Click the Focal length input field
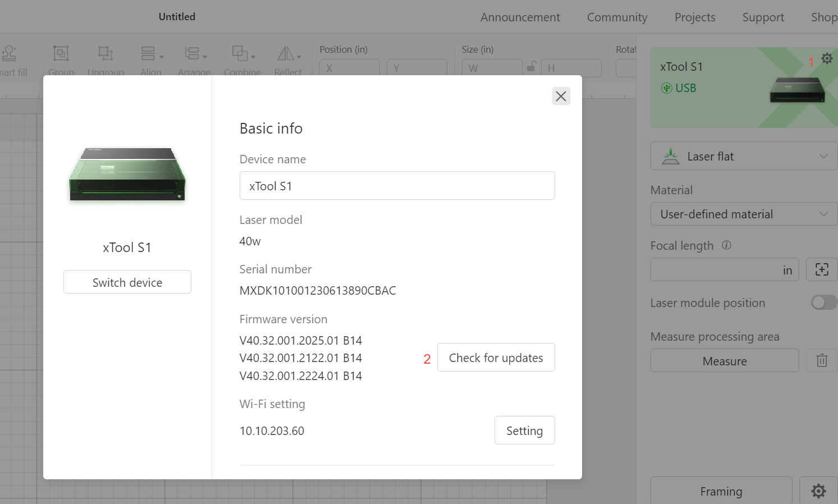The height and width of the screenshot is (504, 838). (x=725, y=269)
